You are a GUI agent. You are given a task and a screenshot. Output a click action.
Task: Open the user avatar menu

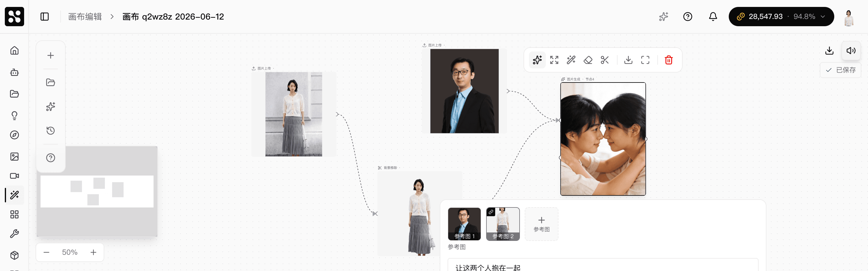(848, 17)
